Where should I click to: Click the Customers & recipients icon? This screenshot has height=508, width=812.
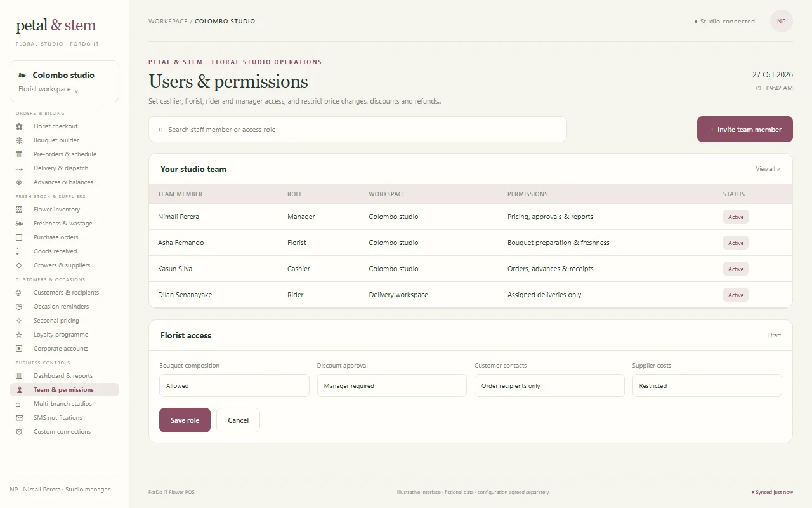(x=19, y=293)
